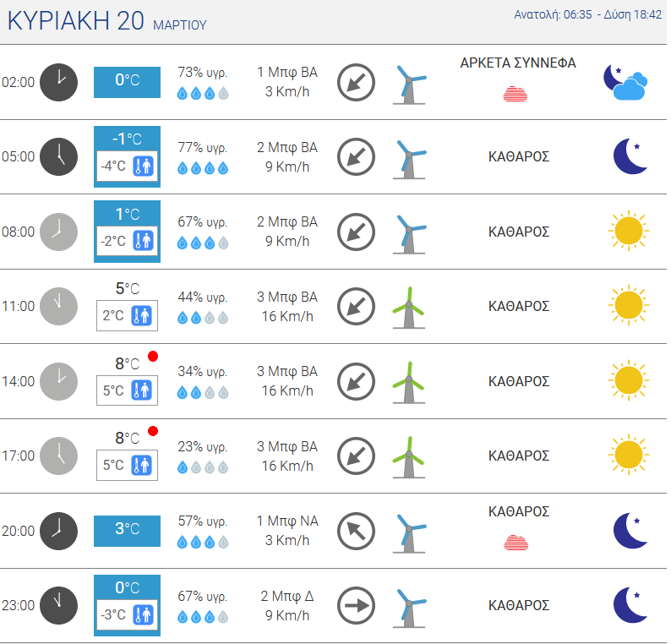Click the crescent moon icon at 23:00

click(630, 605)
